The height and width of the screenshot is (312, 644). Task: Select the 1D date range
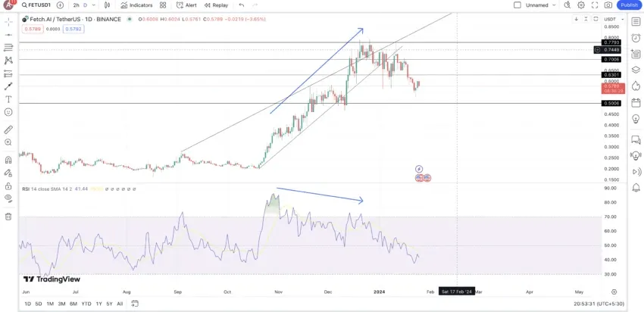point(27,304)
